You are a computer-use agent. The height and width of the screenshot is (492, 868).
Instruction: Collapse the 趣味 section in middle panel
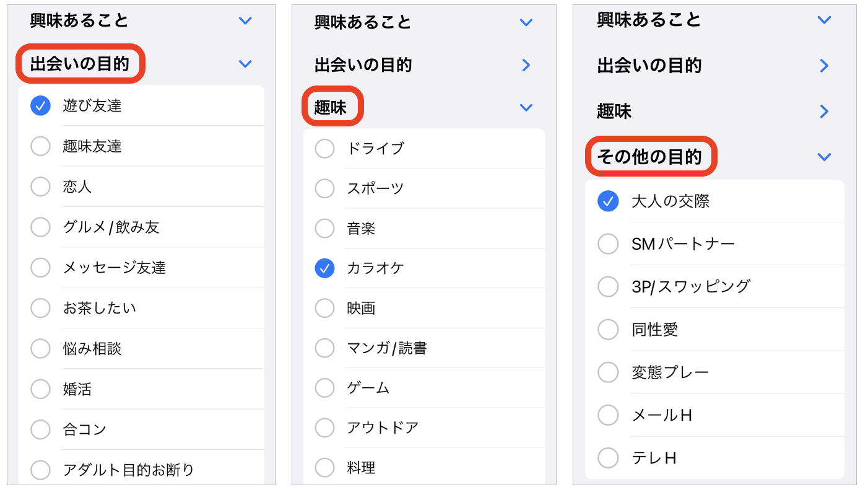[526, 108]
